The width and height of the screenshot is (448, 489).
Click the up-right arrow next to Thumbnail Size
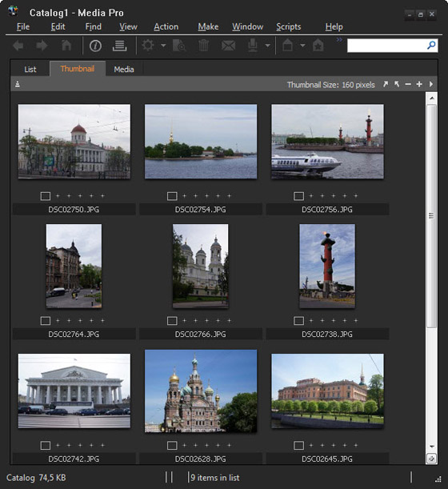coord(386,84)
